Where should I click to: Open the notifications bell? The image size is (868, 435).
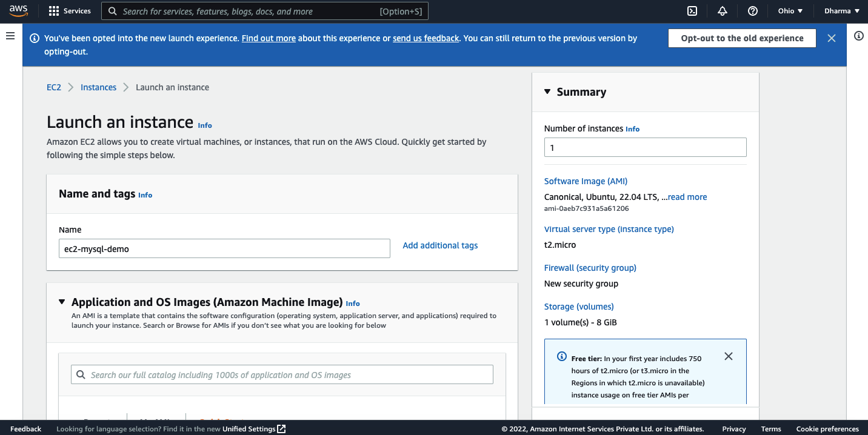(x=723, y=11)
